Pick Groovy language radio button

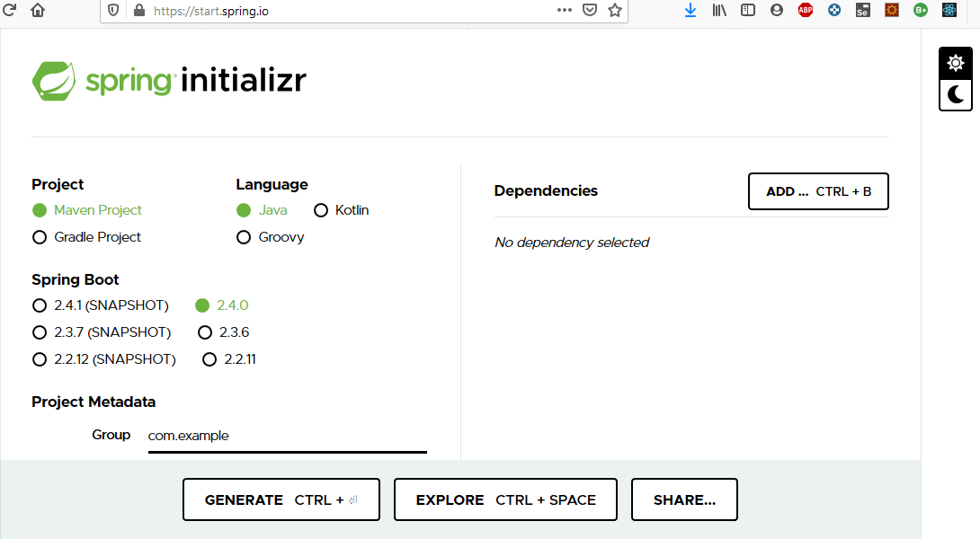[x=244, y=237]
